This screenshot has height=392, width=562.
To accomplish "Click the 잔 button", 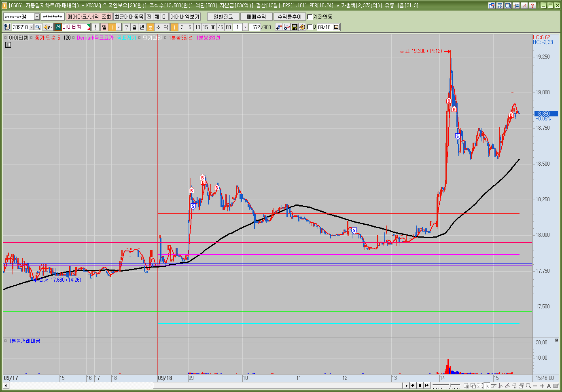I will pyautogui.click(x=149, y=17).
